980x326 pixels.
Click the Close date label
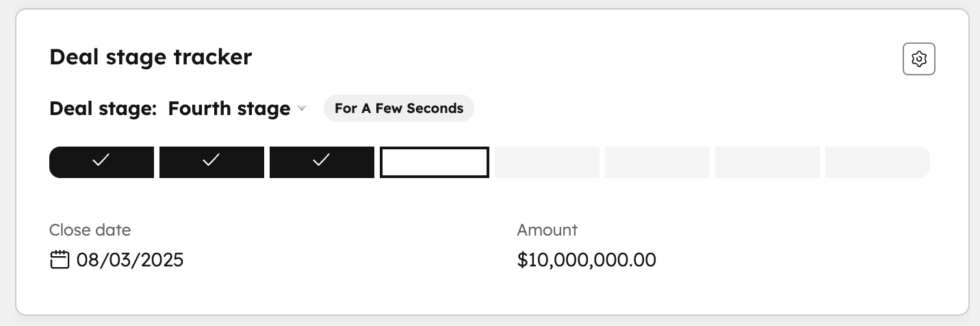click(x=90, y=229)
